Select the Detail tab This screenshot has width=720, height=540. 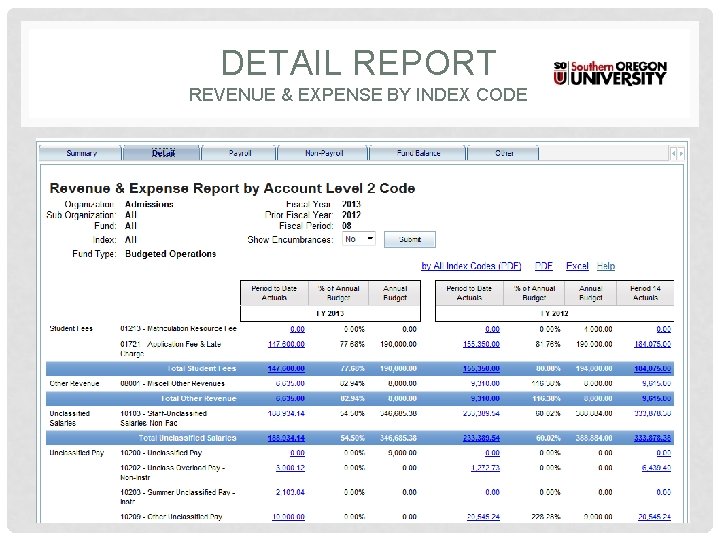(163, 153)
